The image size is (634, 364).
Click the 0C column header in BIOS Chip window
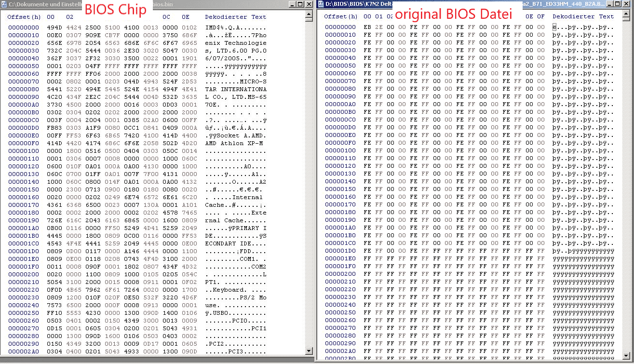click(x=166, y=17)
